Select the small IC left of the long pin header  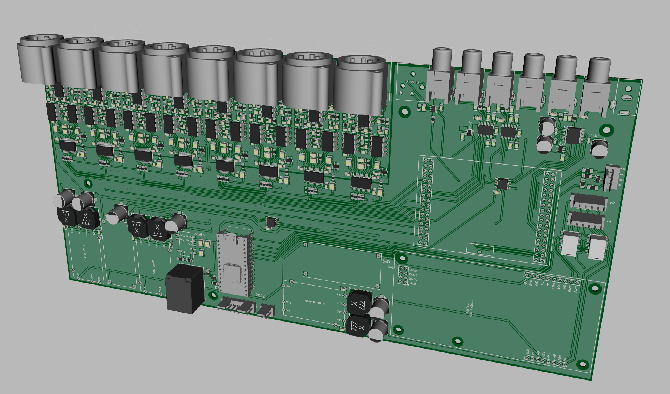tap(502, 184)
